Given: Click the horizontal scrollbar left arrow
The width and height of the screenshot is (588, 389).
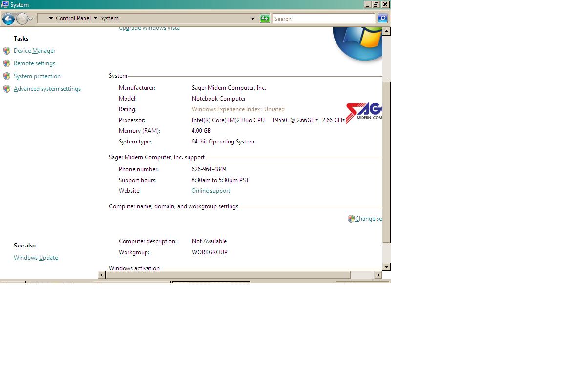Looking at the screenshot, I should (102, 275).
